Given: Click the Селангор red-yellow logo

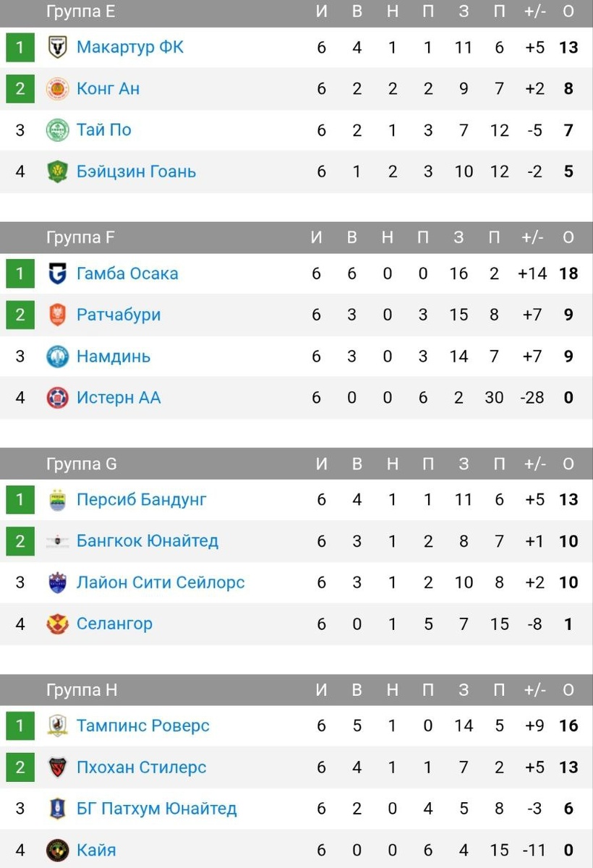Looking at the screenshot, I should [57, 624].
